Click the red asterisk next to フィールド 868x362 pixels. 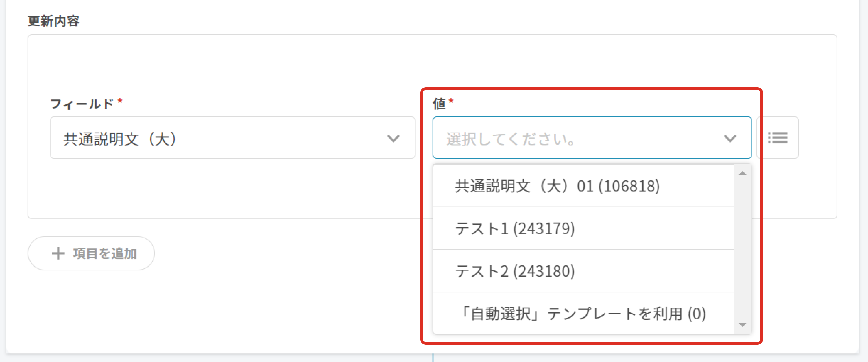120,101
